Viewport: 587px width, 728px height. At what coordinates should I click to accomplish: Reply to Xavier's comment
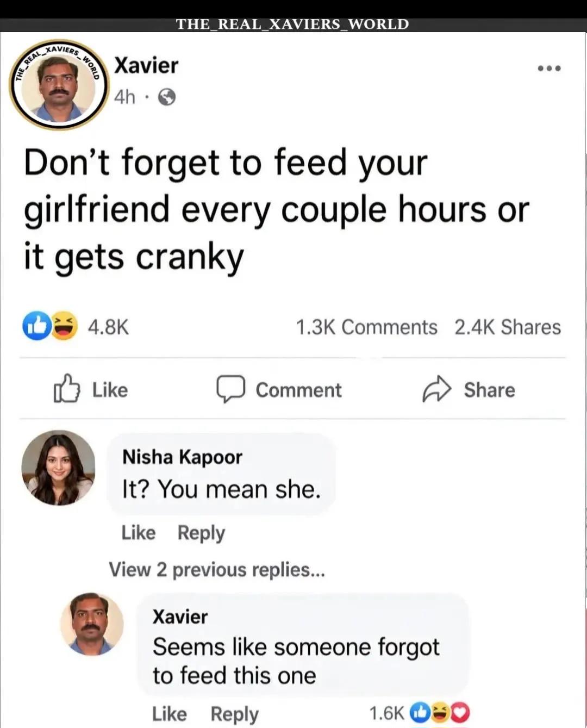[235, 714]
